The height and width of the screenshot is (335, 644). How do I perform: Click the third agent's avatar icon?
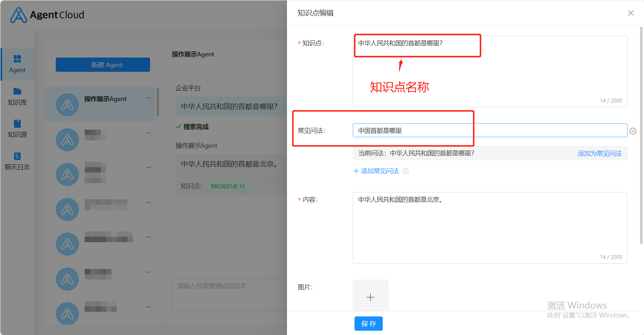click(x=67, y=174)
